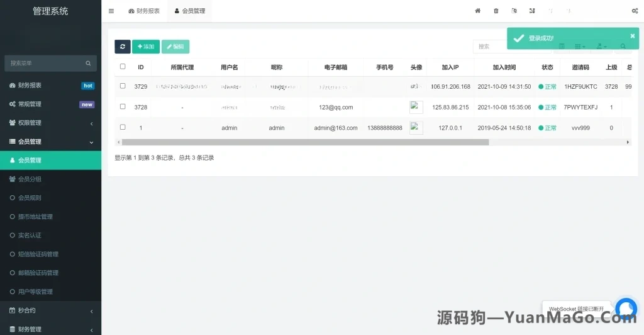Screen dimensions: 644x335
Task: Tick the select-all checkbox in table header
Action: click(x=123, y=67)
